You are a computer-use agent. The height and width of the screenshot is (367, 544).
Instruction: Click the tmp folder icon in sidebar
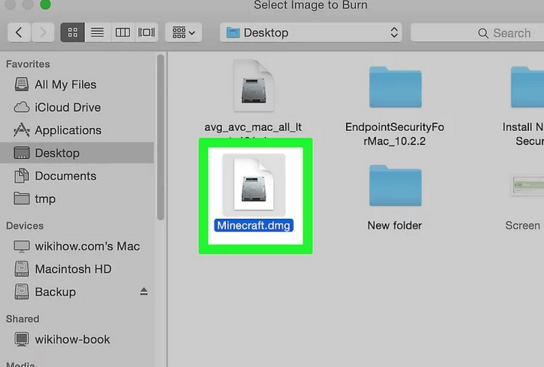tap(22, 198)
